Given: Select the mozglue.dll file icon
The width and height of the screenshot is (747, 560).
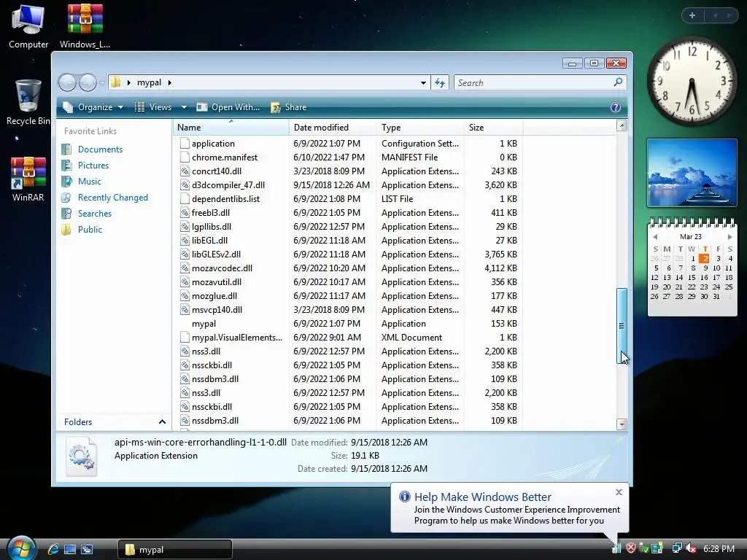Looking at the screenshot, I should click(185, 296).
